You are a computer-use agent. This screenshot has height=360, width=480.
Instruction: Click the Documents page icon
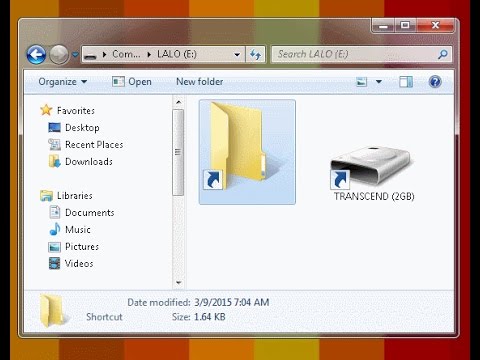(x=55, y=212)
